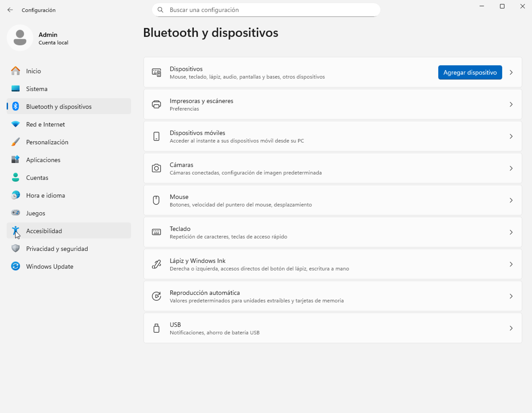This screenshot has width=532, height=413.
Task: Click the Windows Update sync icon
Action: [x=16, y=266]
